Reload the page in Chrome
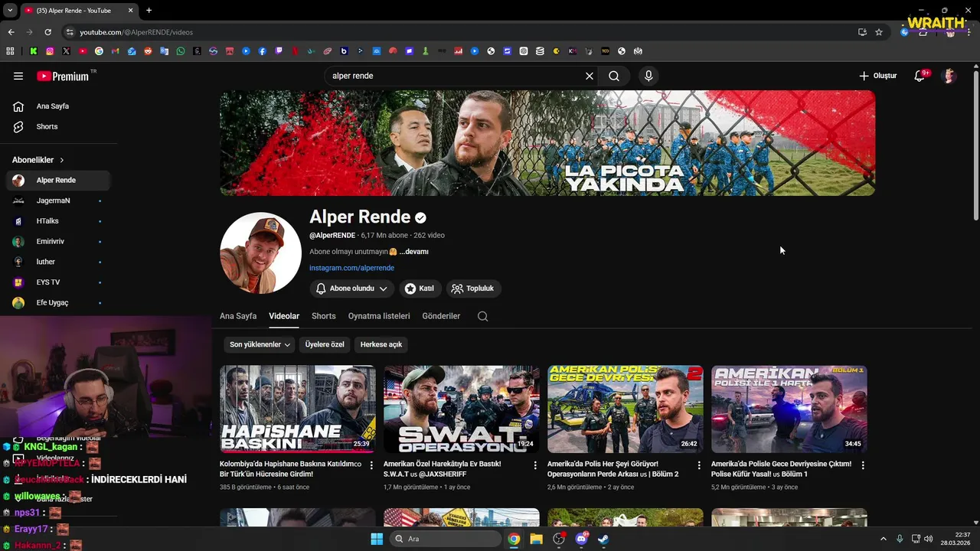 (47, 32)
